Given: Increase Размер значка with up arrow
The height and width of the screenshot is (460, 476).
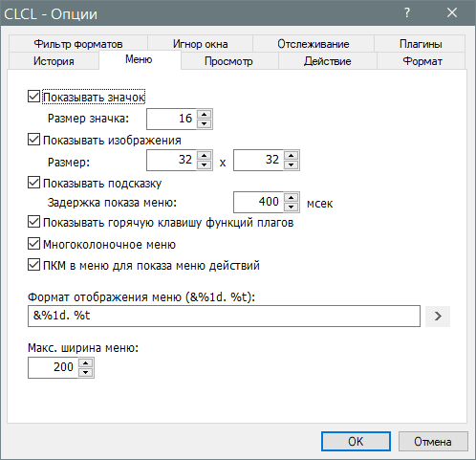Looking at the screenshot, I should coord(204,114).
